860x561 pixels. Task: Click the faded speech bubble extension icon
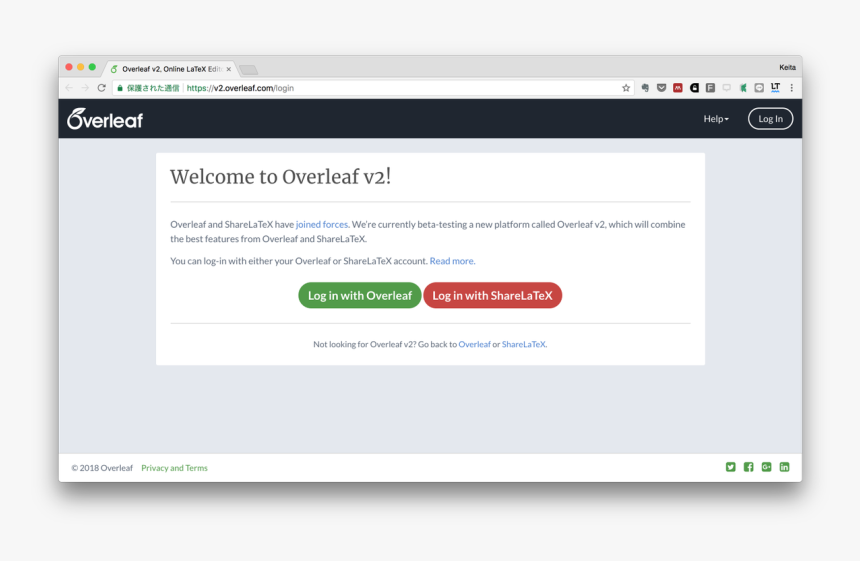tap(727, 88)
